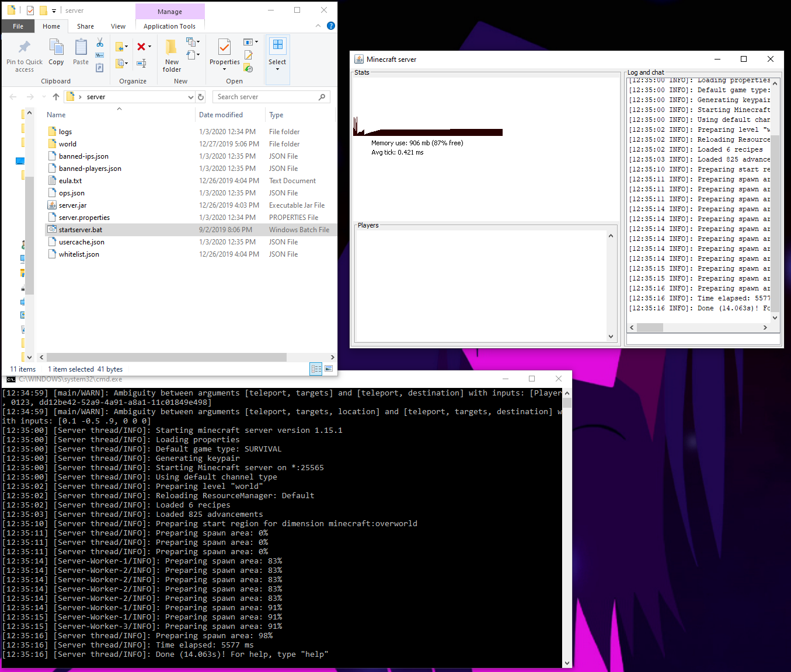
Task: Select startserver.bat file
Action: 191,230
